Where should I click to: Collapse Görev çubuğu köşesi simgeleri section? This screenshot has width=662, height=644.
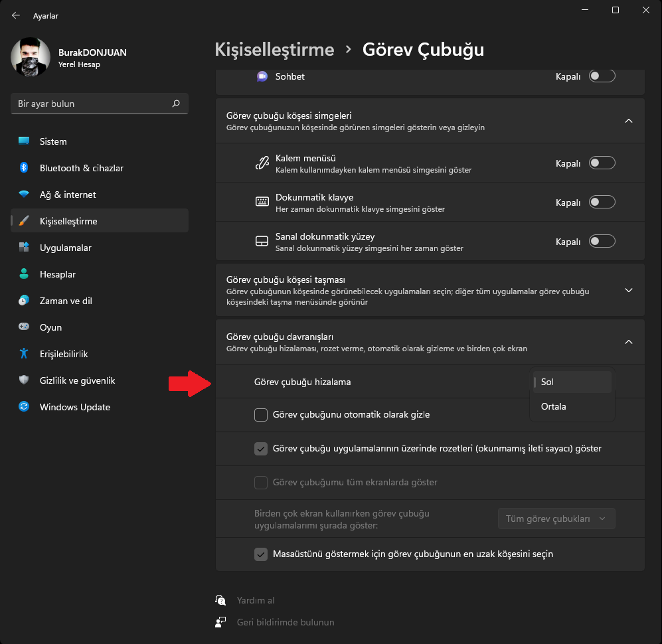coord(629,121)
